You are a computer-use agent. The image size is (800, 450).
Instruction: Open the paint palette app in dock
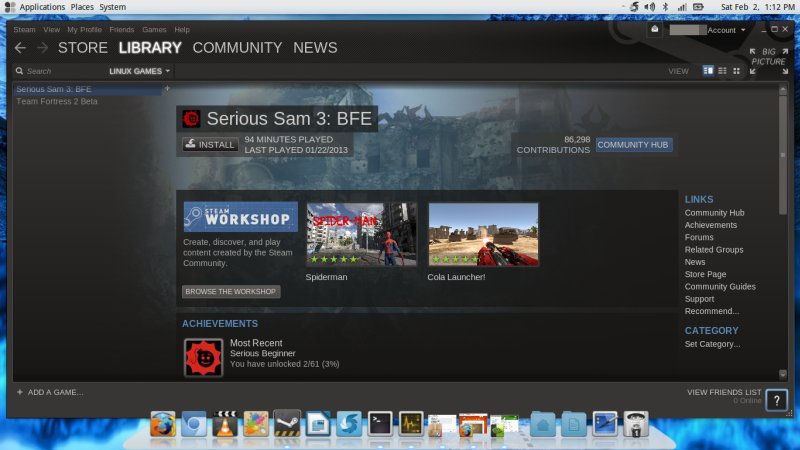(256, 424)
